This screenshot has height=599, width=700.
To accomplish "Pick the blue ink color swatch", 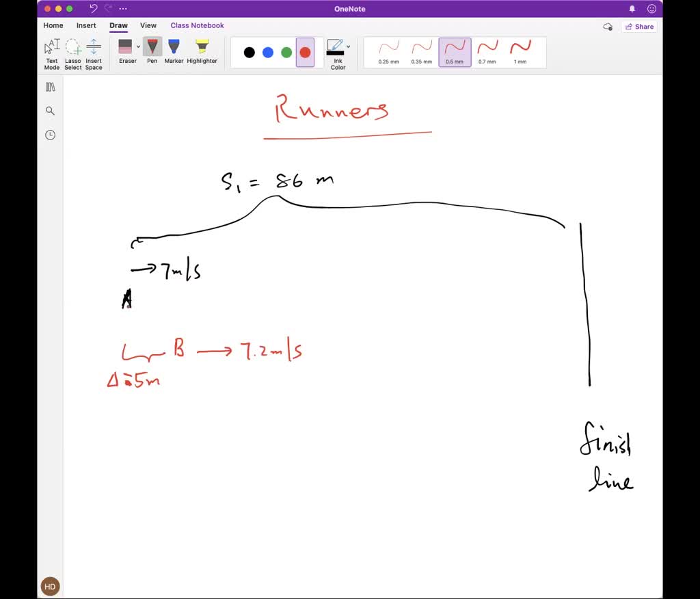I will pyautogui.click(x=268, y=53).
